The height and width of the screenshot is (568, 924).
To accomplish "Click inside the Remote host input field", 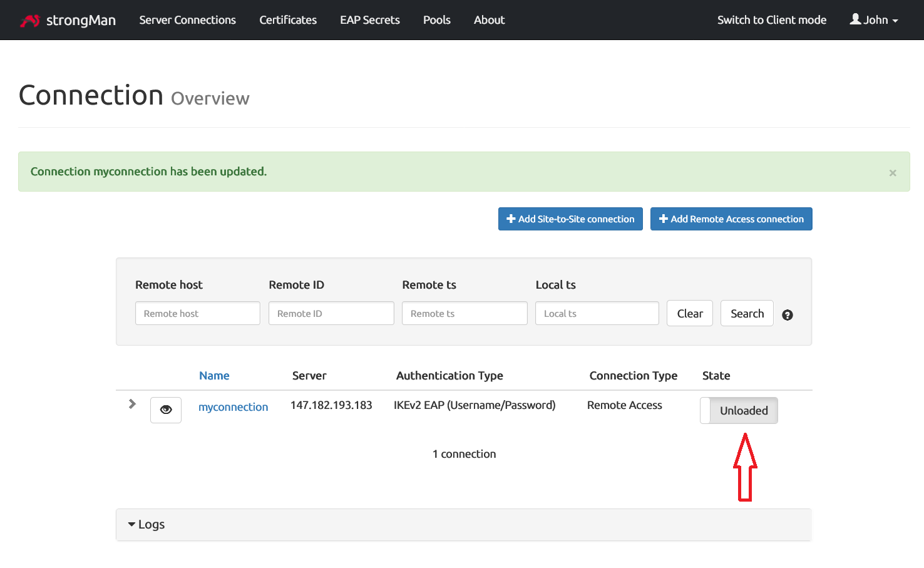I will tap(197, 313).
